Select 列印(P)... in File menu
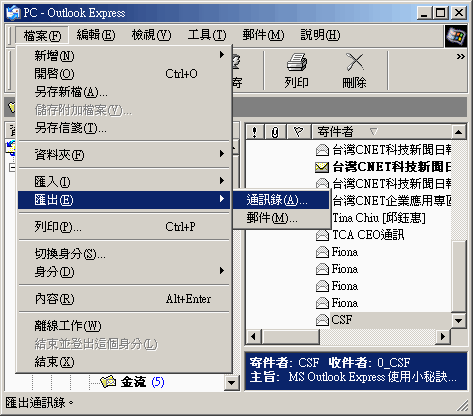 [124, 227]
